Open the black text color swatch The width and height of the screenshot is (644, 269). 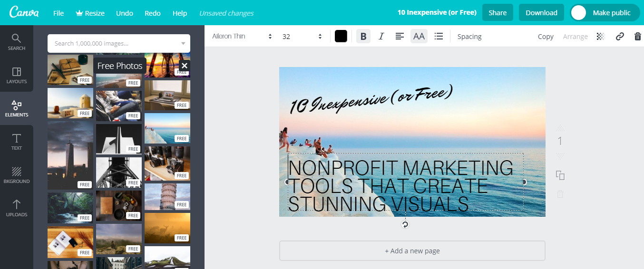[x=341, y=36]
